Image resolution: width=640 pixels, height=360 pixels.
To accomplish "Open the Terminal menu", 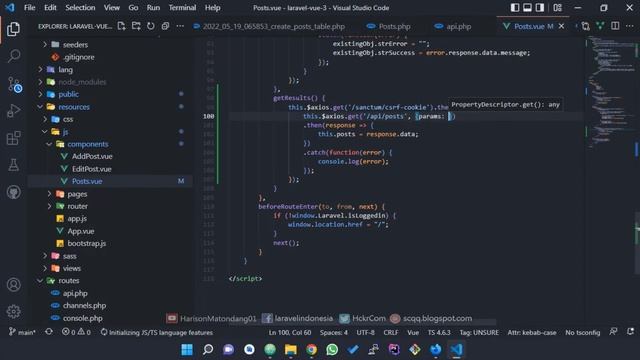I will pyautogui.click(x=182, y=8).
